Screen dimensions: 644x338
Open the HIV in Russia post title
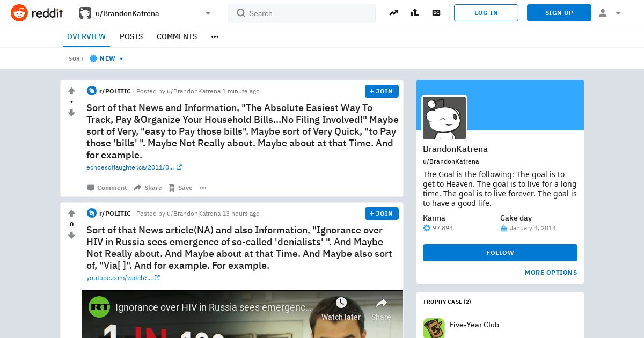[239, 248]
